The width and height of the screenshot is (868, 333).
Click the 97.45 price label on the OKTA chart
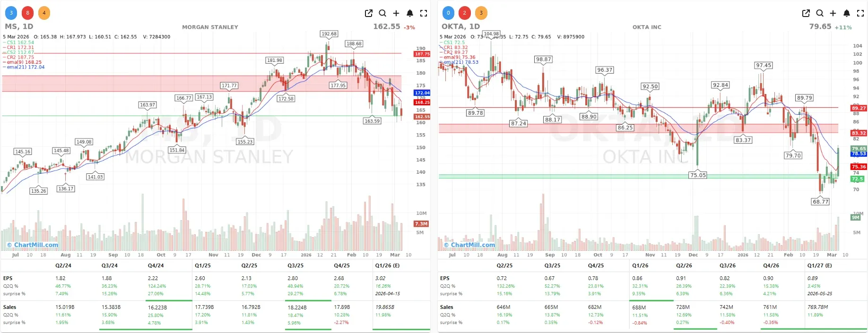point(764,65)
